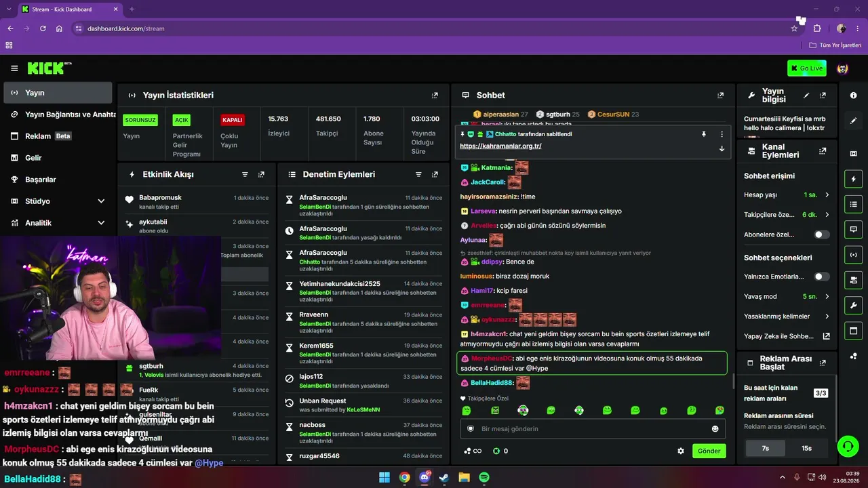Open the pinned kahramanlar.org.tr link
Image resolution: width=868 pixels, height=488 pixels.
coord(500,146)
